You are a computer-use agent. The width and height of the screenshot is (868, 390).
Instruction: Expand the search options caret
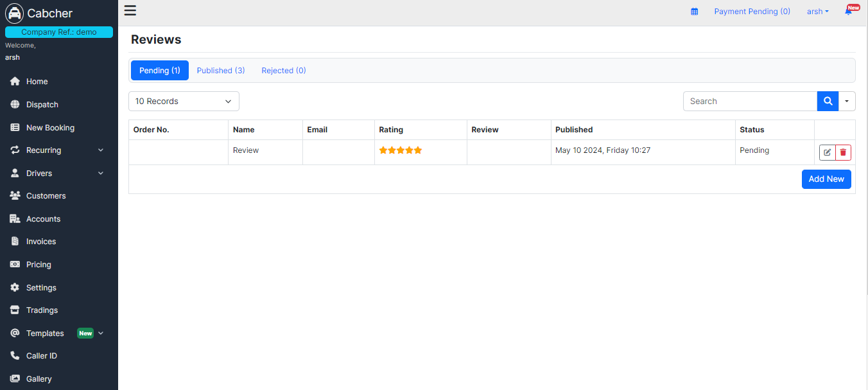pyautogui.click(x=847, y=101)
